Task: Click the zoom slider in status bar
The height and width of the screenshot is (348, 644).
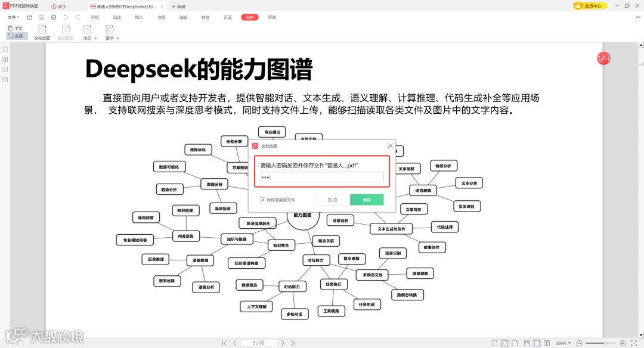Action: 601,343
